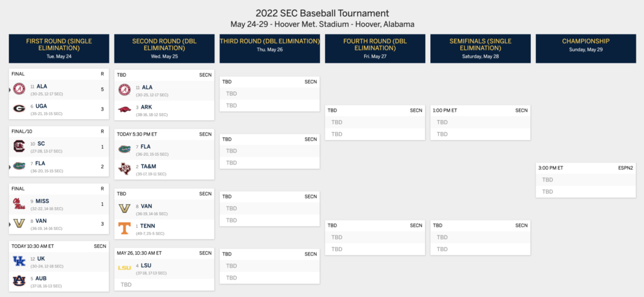Click Alabama logo in first round game
644x297 pixels.
point(19,89)
